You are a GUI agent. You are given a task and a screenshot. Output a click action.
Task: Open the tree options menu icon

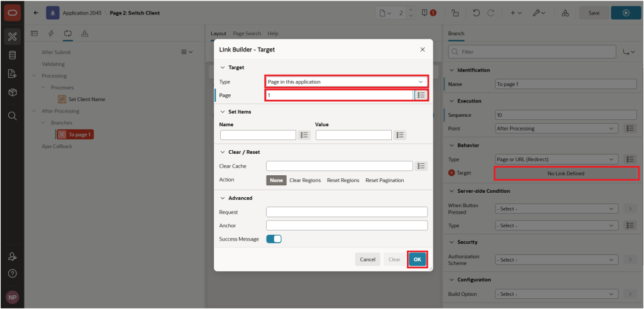click(187, 52)
